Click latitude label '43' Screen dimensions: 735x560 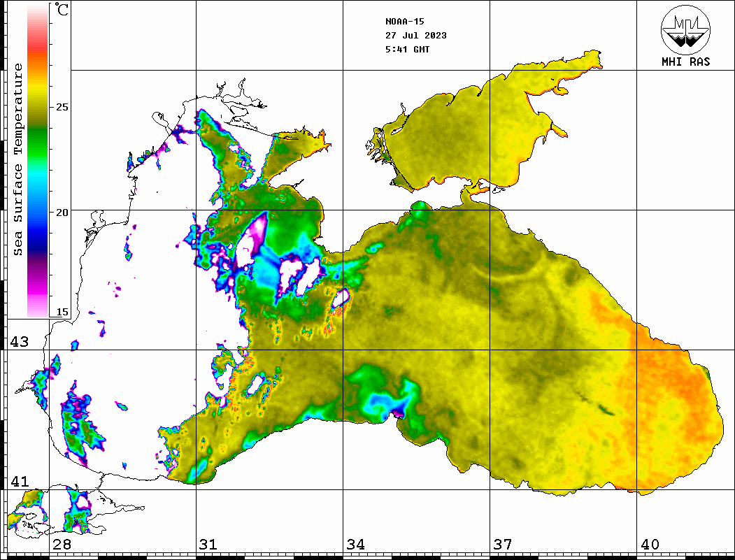click(19, 342)
